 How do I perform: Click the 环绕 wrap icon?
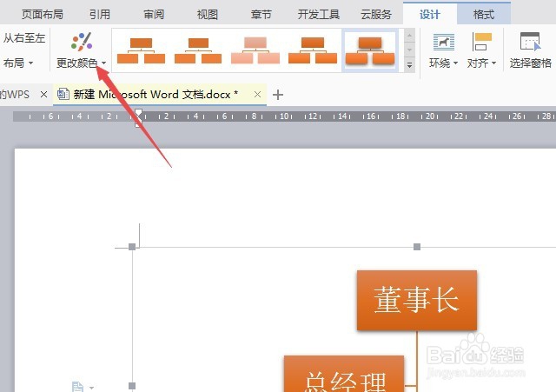pos(444,43)
